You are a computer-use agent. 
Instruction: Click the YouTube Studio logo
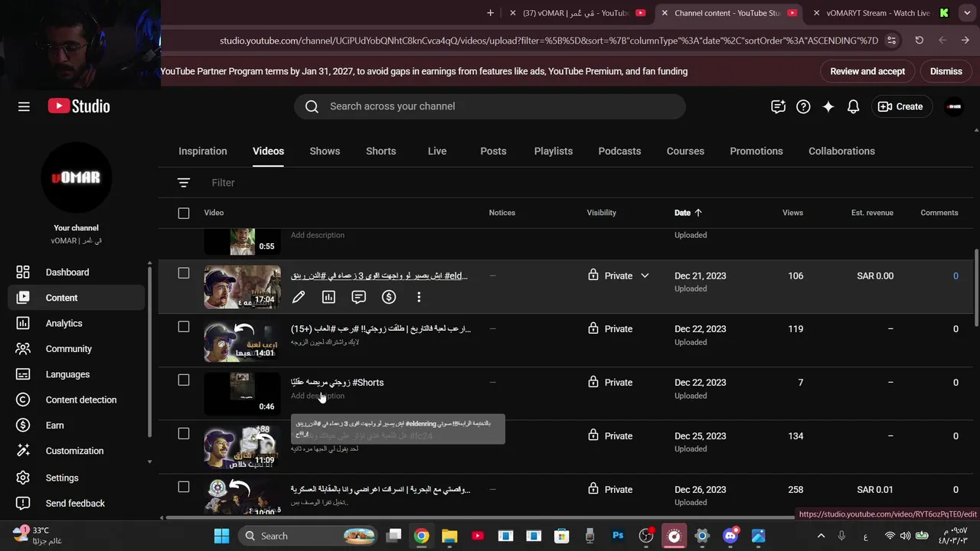point(79,106)
